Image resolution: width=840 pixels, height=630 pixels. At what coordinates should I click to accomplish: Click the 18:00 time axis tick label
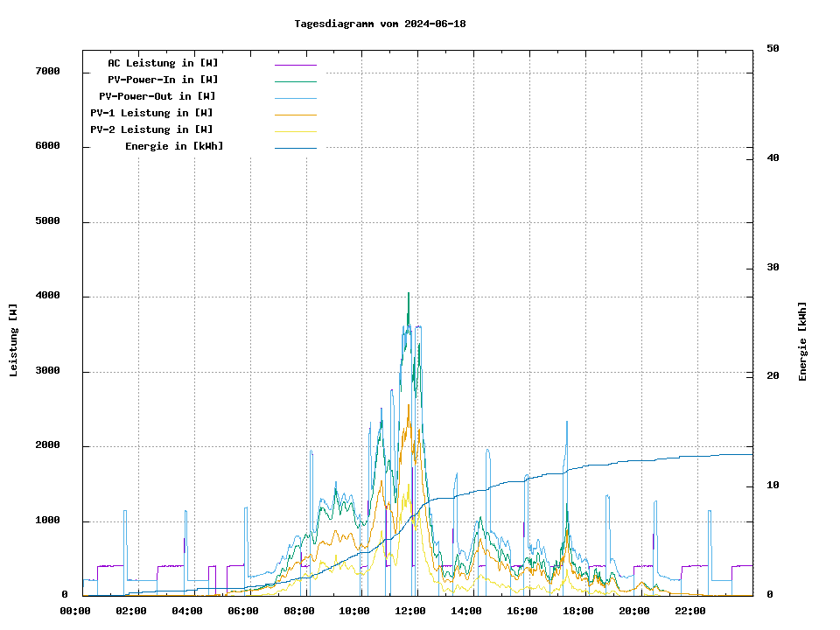[577, 611]
